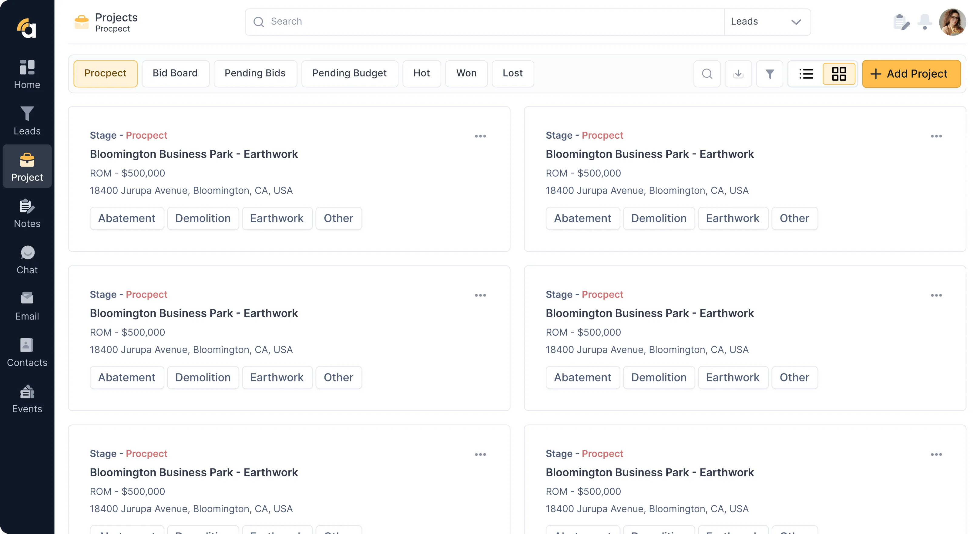
Task: Open the Chat sidebar item
Action: pyautogui.click(x=27, y=260)
